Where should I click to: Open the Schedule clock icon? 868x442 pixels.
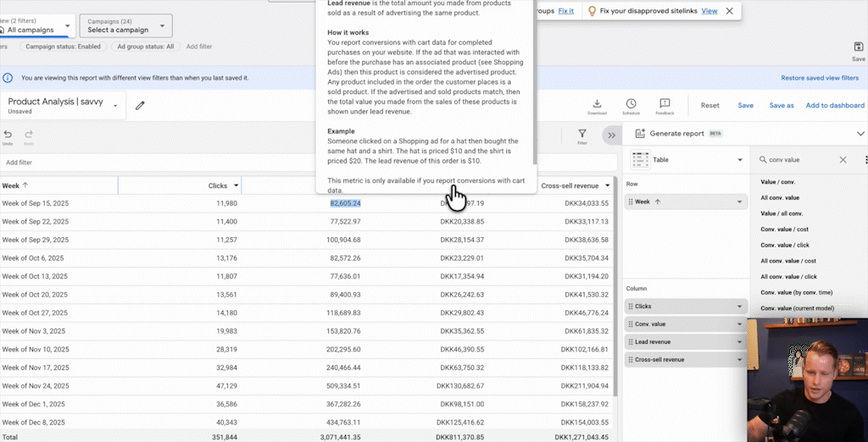pyautogui.click(x=631, y=103)
